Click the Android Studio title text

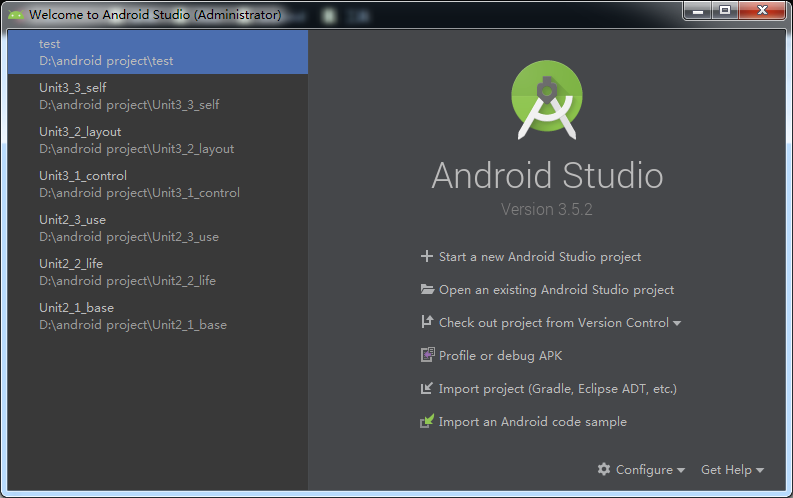pos(547,175)
